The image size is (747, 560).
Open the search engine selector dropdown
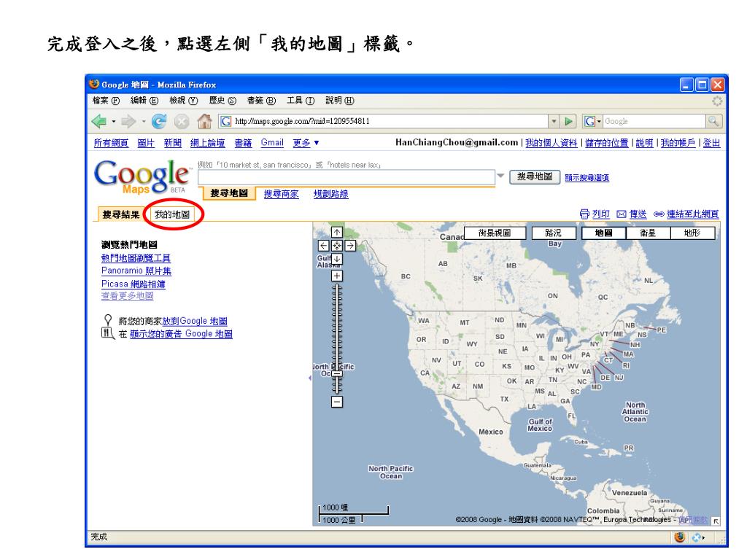point(600,122)
